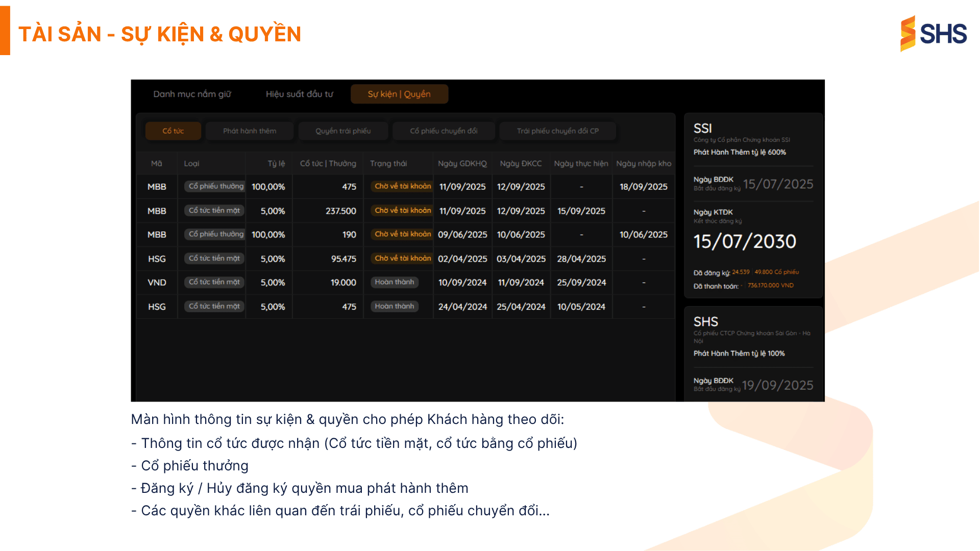This screenshot has width=980, height=551.
Task: Select the 24/04/2024 date cell
Action: (462, 307)
